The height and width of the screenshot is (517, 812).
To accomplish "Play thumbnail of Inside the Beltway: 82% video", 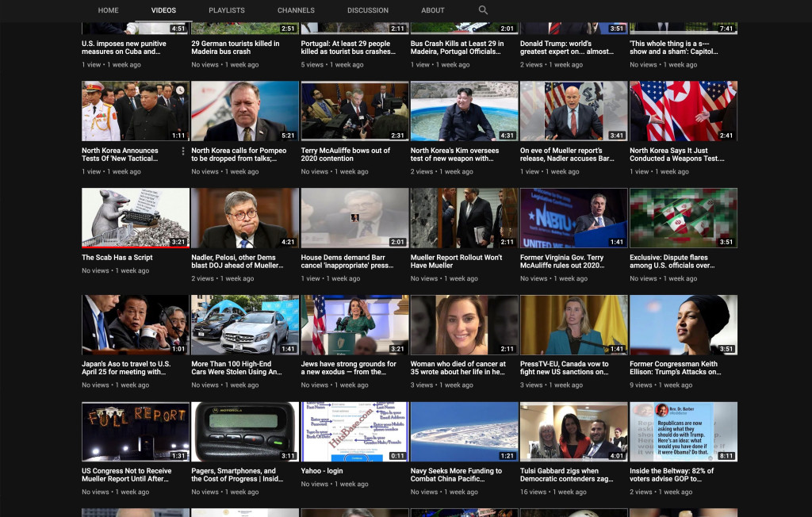I will [684, 431].
